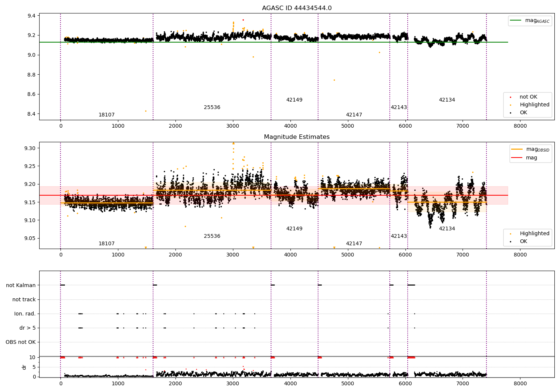Click the 'AGASC ID 44434544.0' plot title

297,8
